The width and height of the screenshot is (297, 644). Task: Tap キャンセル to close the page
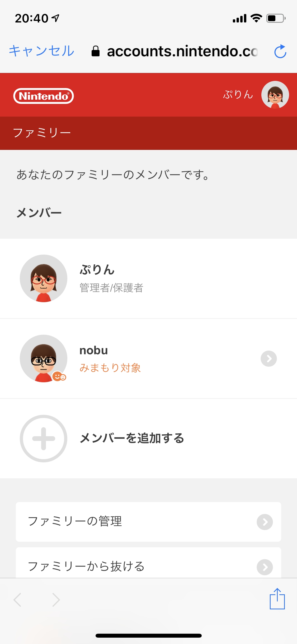pyautogui.click(x=41, y=51)
